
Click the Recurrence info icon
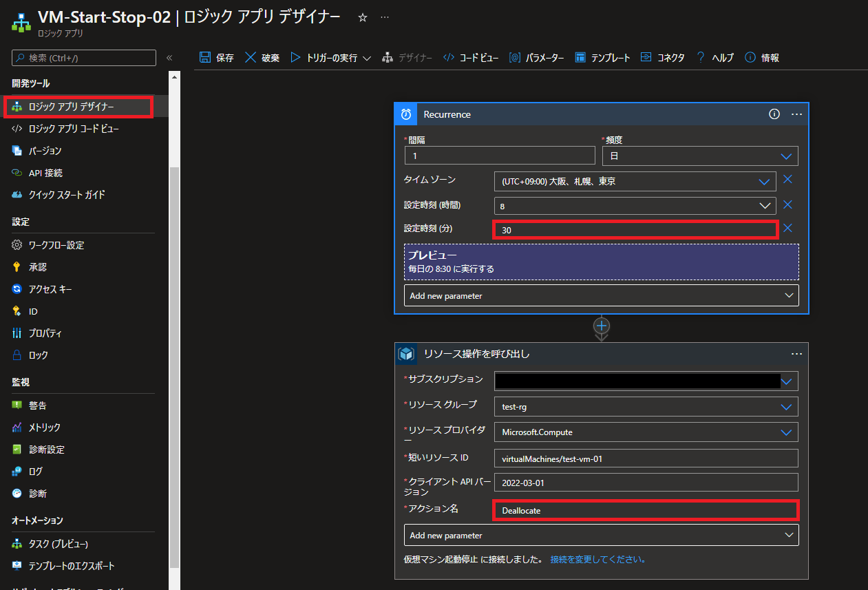pos(774,114)
